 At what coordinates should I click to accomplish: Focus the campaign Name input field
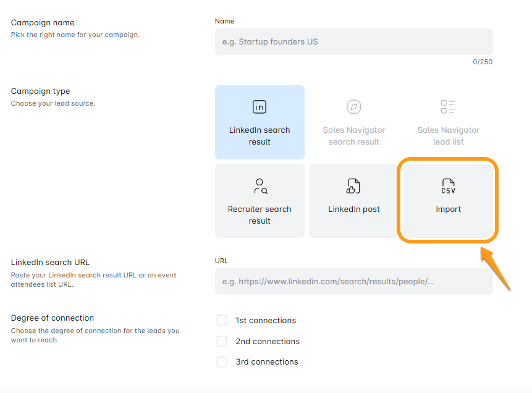click(353, 42)
